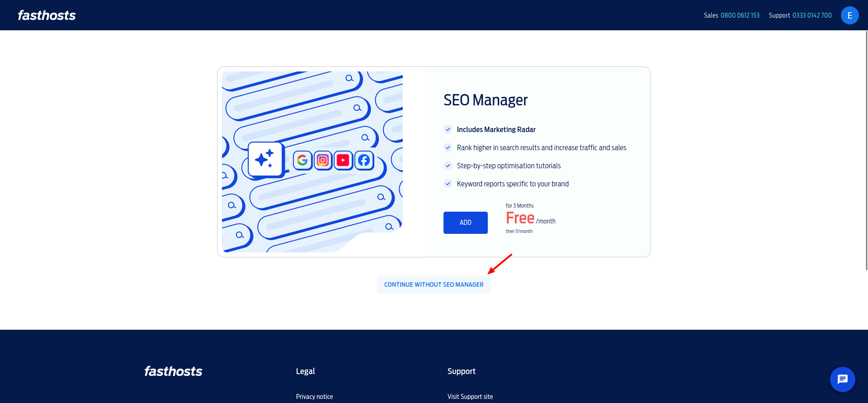Viewport: 868px width, 403px height.
Task: Click the SEO illustration image
Action: [x=312, y=161]
